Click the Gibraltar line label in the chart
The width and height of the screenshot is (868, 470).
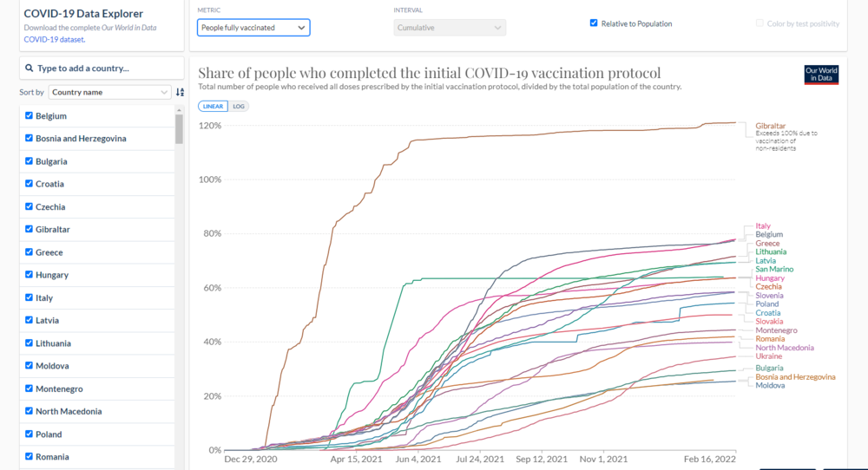coord(771,127)
